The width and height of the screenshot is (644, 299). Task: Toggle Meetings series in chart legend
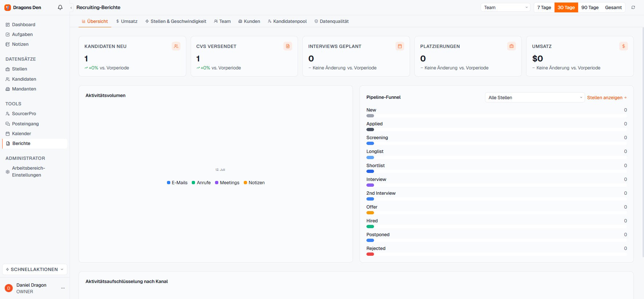pyautogui.click(x=227, y=183)
